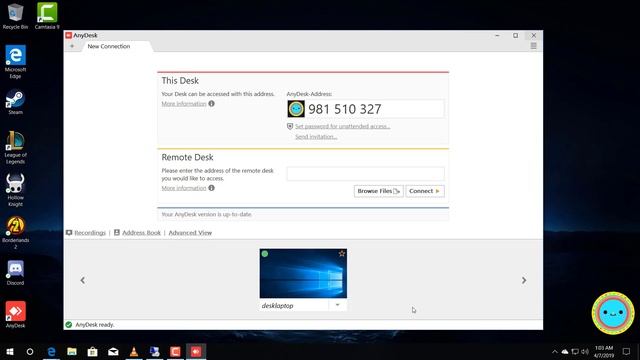Click the Browse Files button
Image resolution: width=640 pixels, height=360 pixels.
(378, 191)
